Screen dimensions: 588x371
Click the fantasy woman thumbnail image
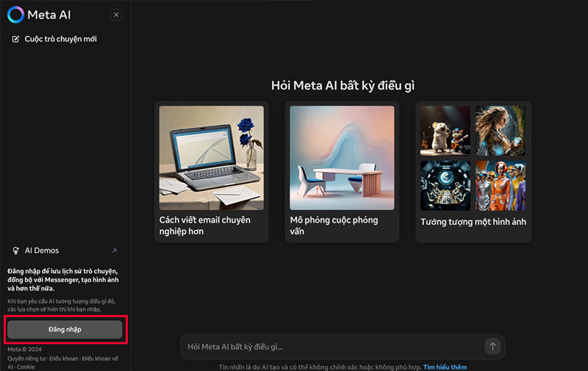pyautogui.click(x=500, y=131)
